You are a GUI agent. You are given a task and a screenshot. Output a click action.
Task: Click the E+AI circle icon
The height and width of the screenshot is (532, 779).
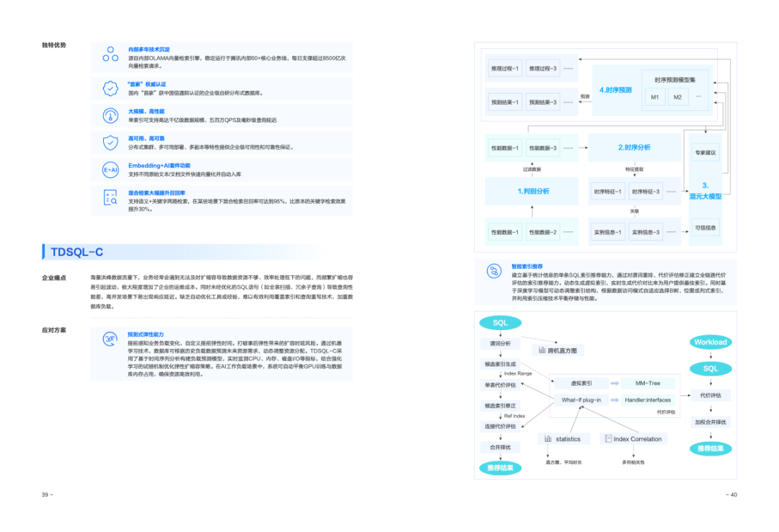pos(110,170)
